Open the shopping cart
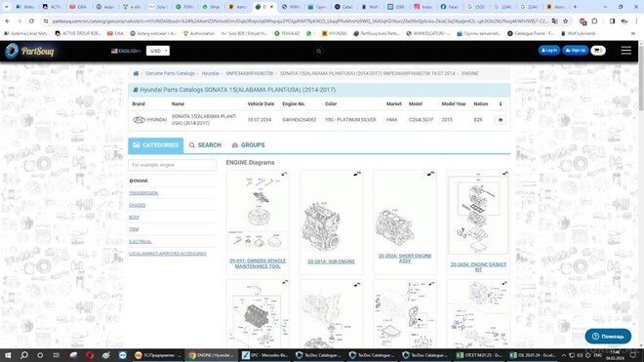This screenshot has width=644, height=362. (598, 51)
